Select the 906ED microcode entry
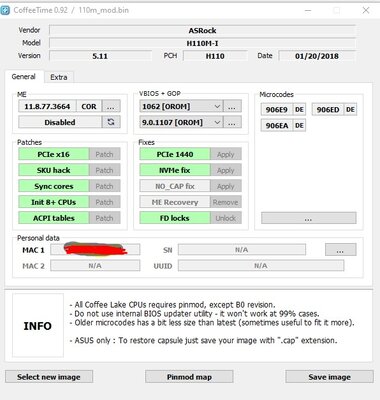The image size is (380, 400). pyautogui.click(x=328, y=110)
